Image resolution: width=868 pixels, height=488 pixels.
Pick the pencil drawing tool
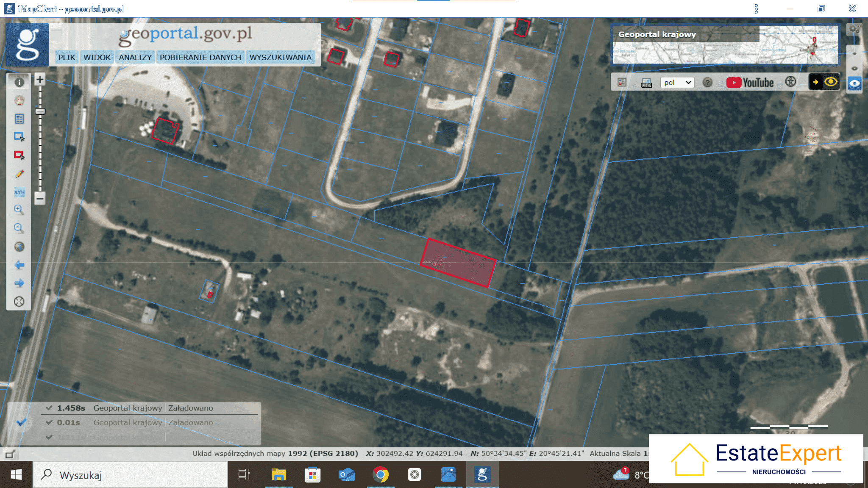(x=19, y=174)
